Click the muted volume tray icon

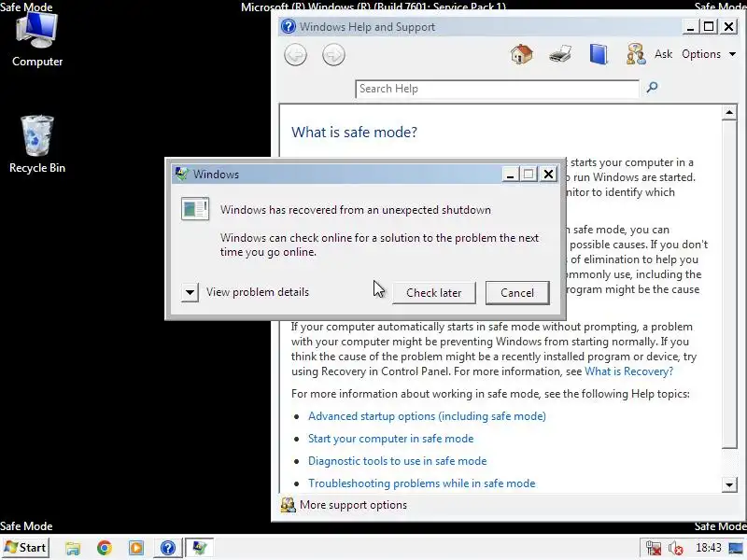(675, 548)
